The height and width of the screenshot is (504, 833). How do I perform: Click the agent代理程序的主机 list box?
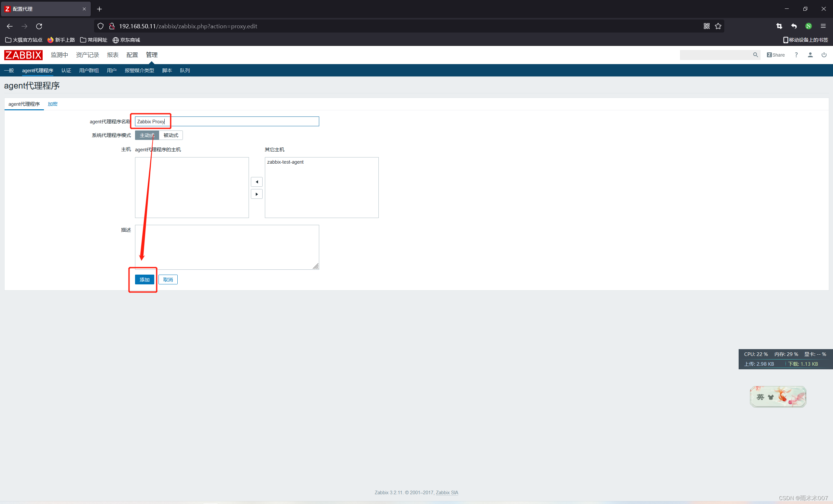[192, 187]
